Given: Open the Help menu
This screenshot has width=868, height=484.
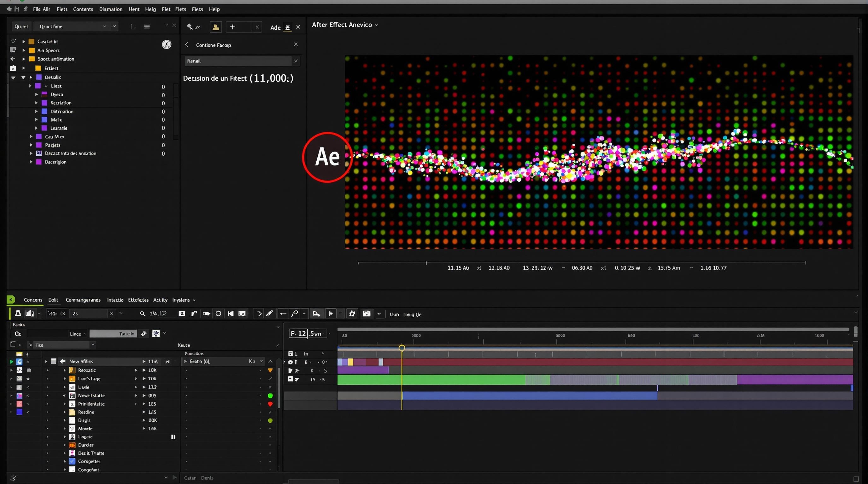Looking at the screenshot, I should [x=214, y=9].
